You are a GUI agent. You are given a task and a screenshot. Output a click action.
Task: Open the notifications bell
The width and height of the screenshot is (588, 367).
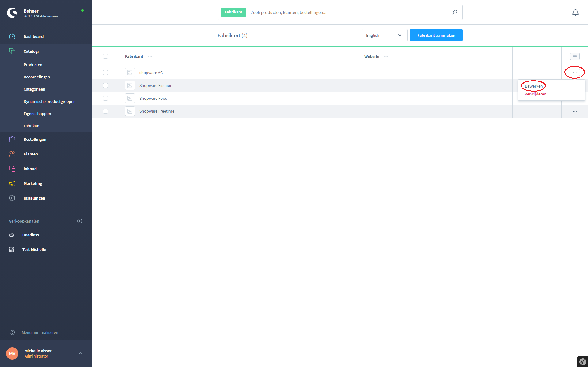pos(575,13)
